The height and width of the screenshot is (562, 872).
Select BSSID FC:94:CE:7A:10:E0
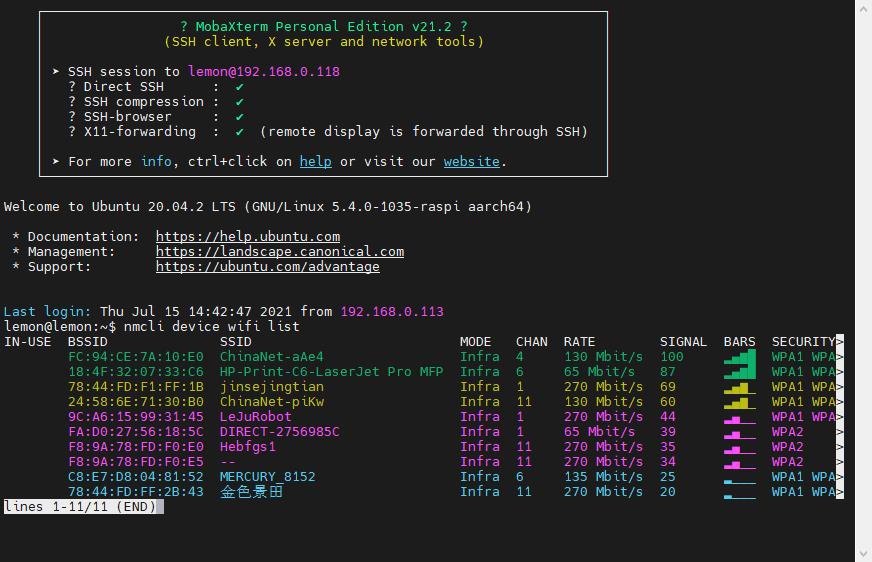[x=136, y=356]
